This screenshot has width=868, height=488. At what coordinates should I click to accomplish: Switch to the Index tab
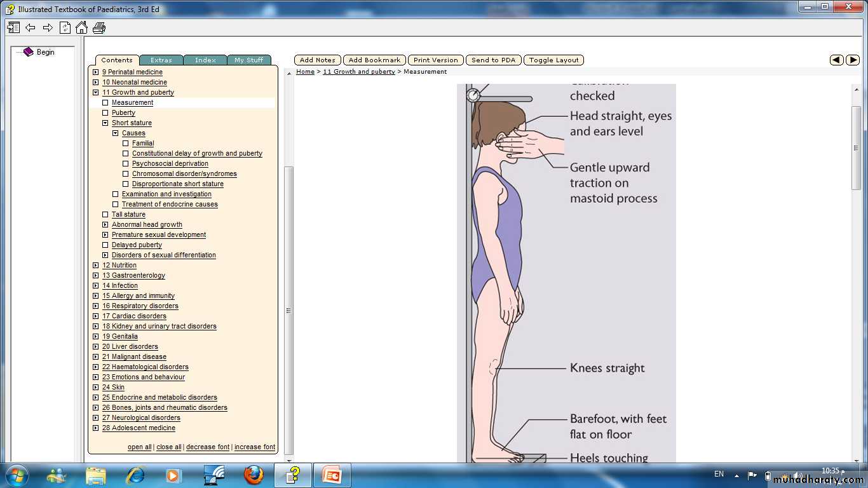[205, 60]
